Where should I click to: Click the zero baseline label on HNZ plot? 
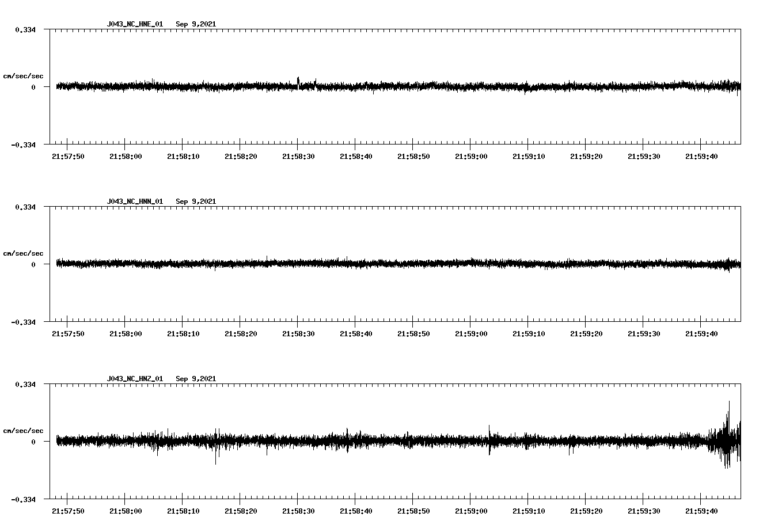pos(33,442)
